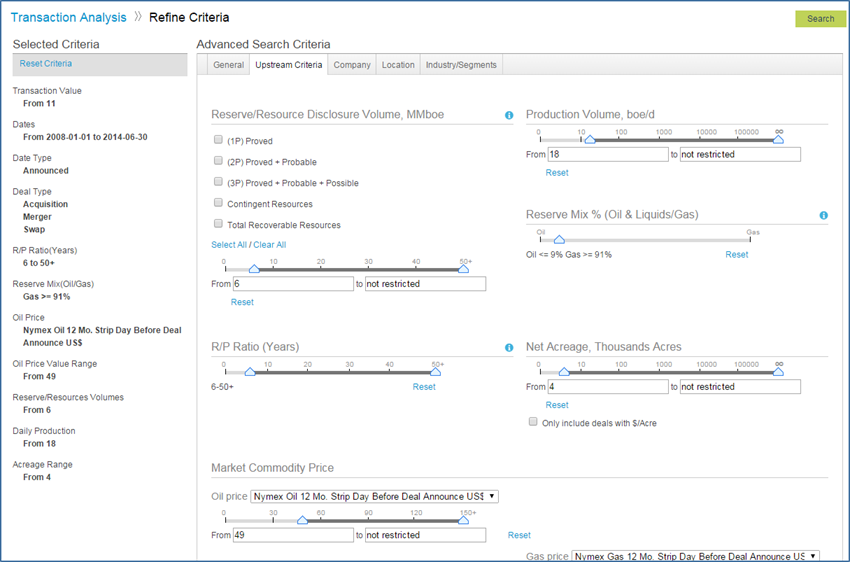
Task: Open the Oil price dropdown
Action: click(374, 496)
